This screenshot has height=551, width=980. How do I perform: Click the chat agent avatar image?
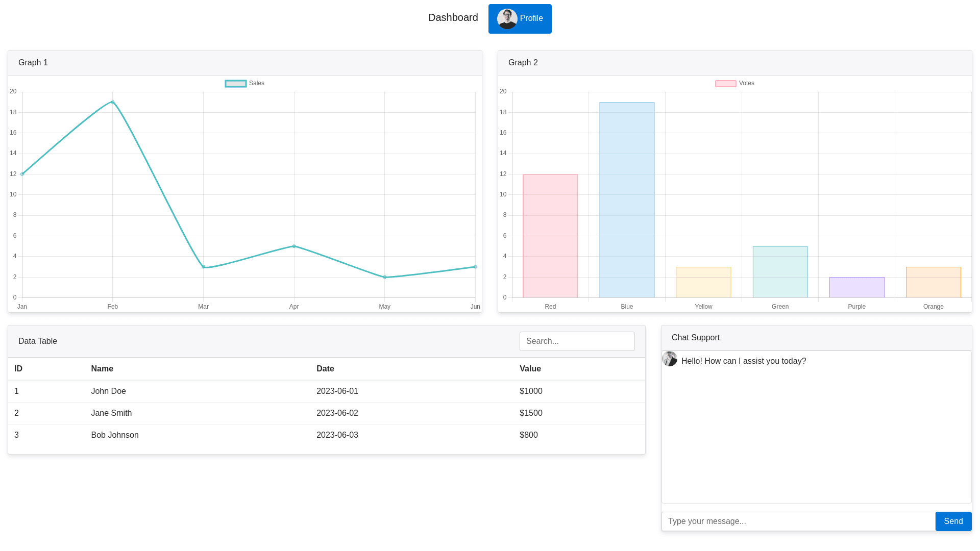pyautogui.click(x=669, y=359)
